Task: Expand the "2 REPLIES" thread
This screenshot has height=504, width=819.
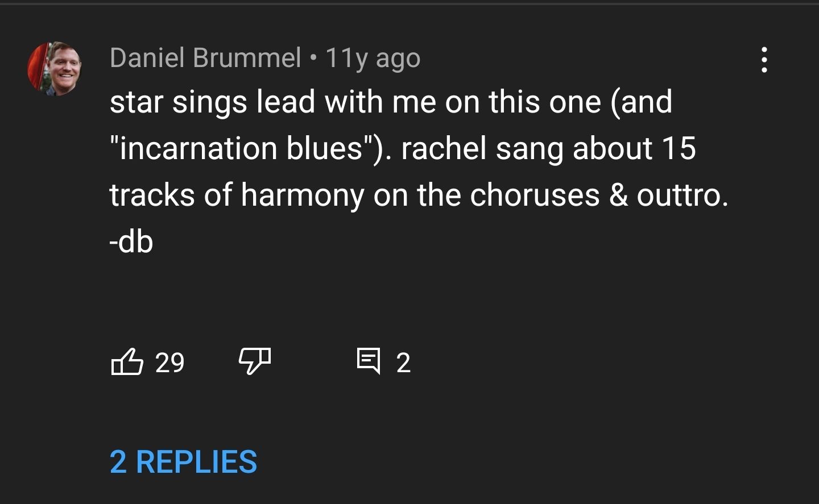Action: (x=183, y=461)
